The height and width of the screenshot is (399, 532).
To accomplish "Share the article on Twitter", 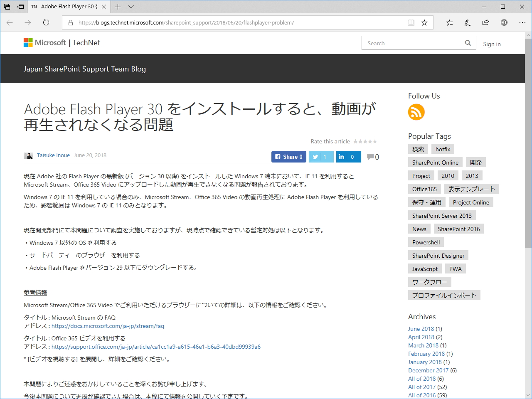I will click(x=321, y=157).
